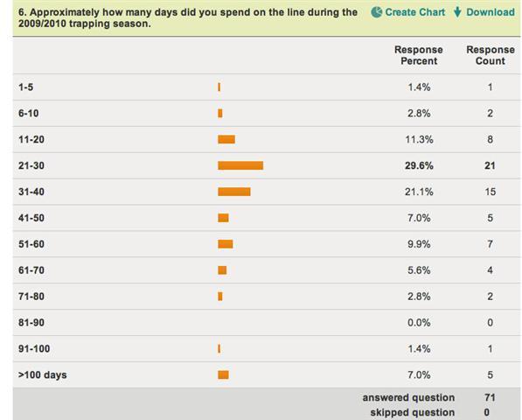Click the 1-5 row label
Screen dimensions: 522x420
click(25, 87)
